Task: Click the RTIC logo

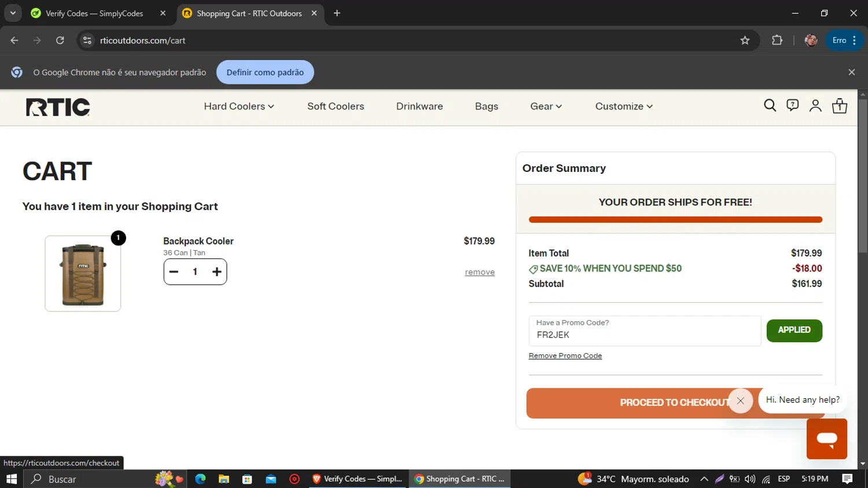Action: click(58, 107)
